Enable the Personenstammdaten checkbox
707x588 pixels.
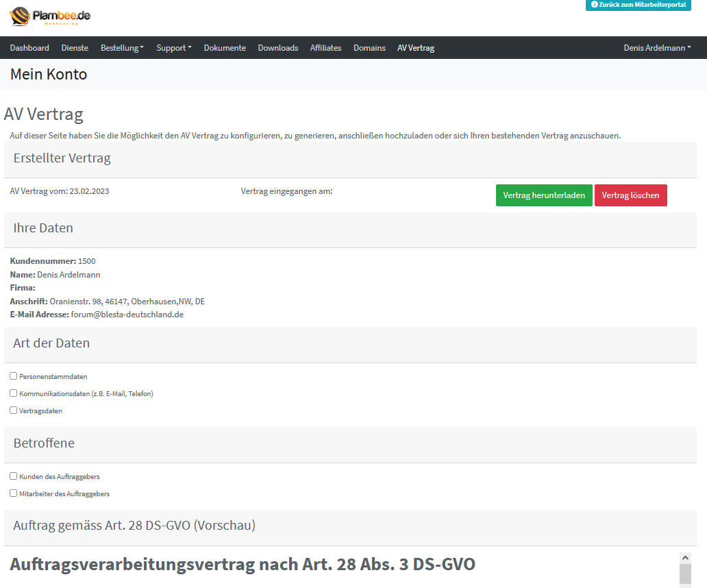pos(14,376)
